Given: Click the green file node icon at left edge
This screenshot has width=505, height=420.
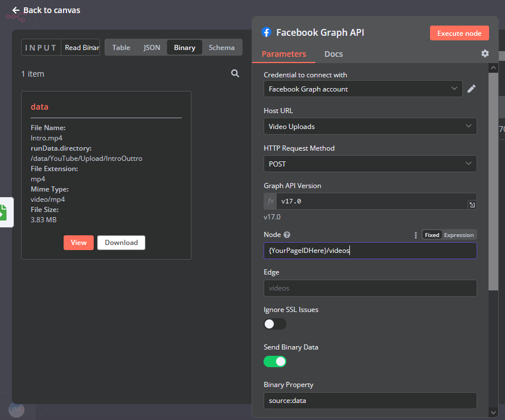Looking at the screenshot, I should (x=3, y=213).
